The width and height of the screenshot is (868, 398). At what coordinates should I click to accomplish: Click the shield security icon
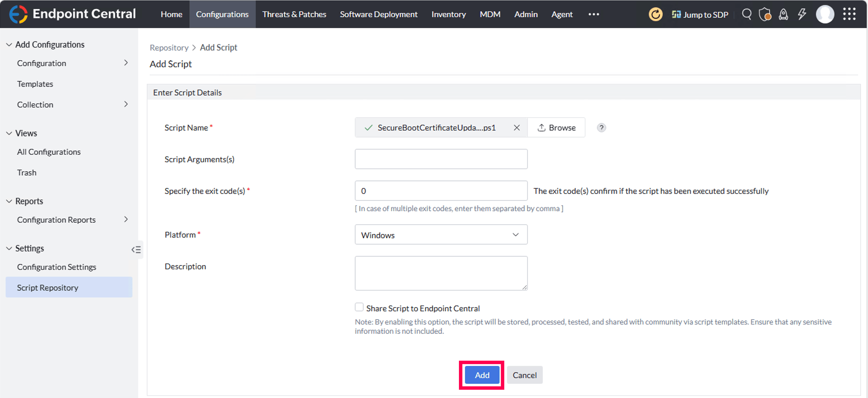click(765, 14)
